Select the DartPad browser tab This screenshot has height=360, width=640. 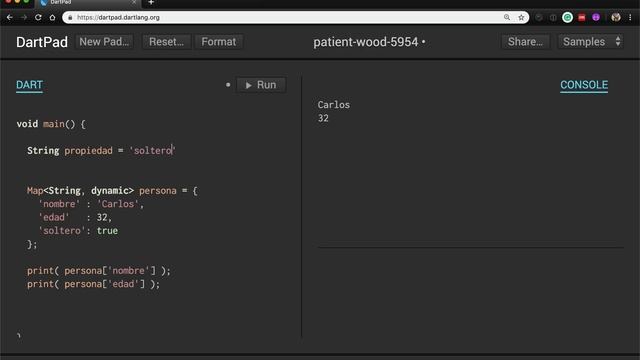pyautogui.click(x=88, y=2)
